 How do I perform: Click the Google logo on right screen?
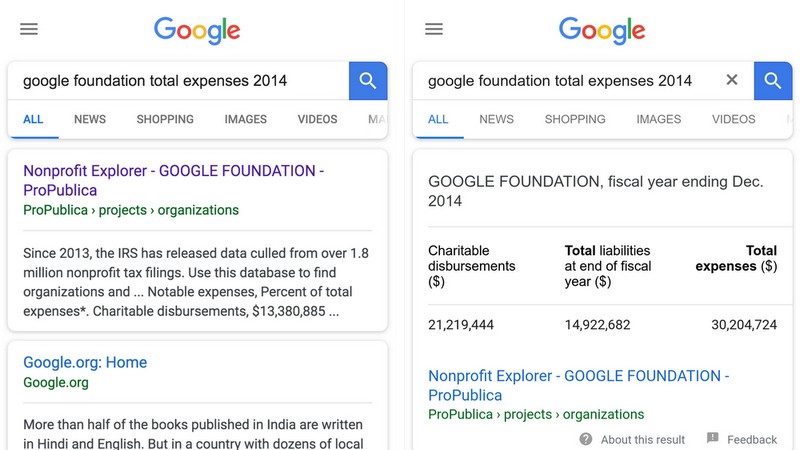tap(602, 30)
